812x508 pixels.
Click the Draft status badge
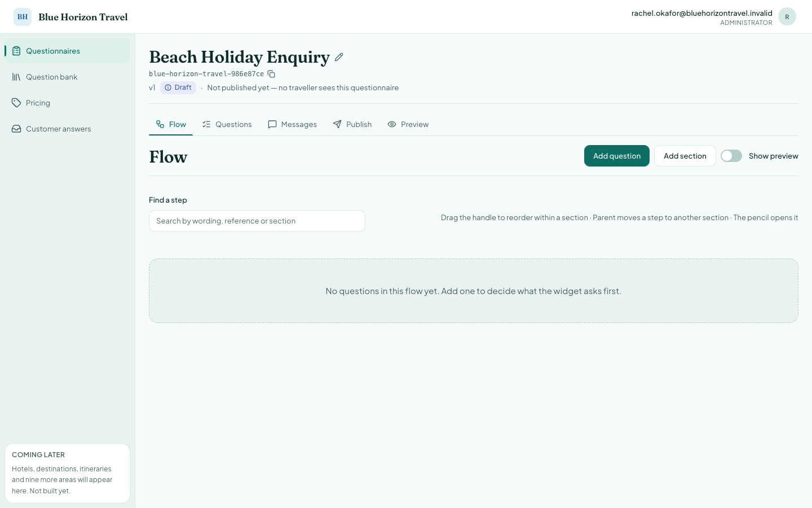click(178, 87)
